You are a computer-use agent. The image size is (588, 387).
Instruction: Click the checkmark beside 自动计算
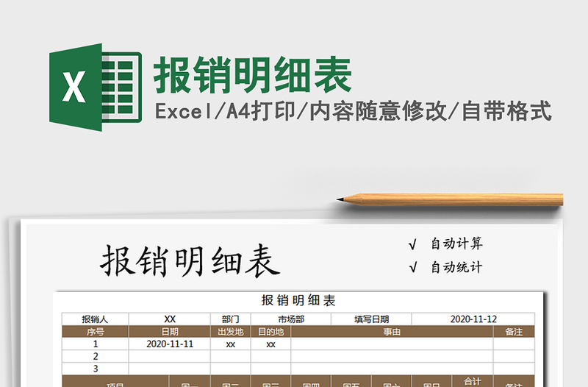click(412, 245)
